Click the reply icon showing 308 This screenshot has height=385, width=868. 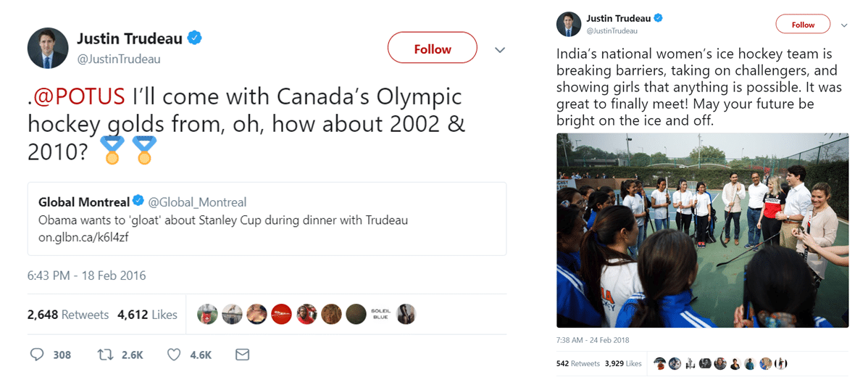click(x=36, y=355)
